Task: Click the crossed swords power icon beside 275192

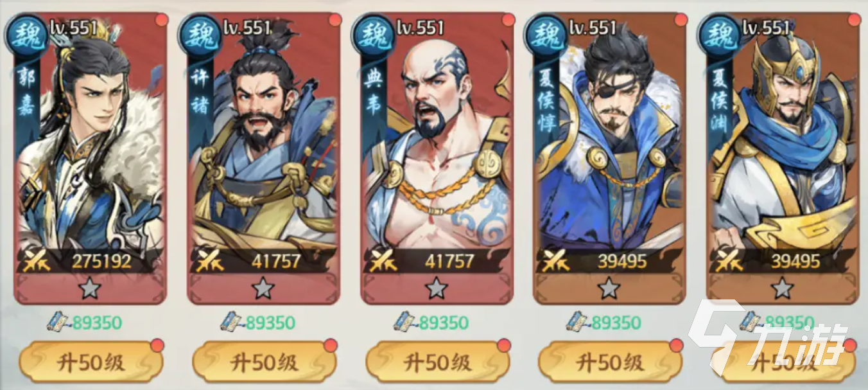Action: click(37, 260)
